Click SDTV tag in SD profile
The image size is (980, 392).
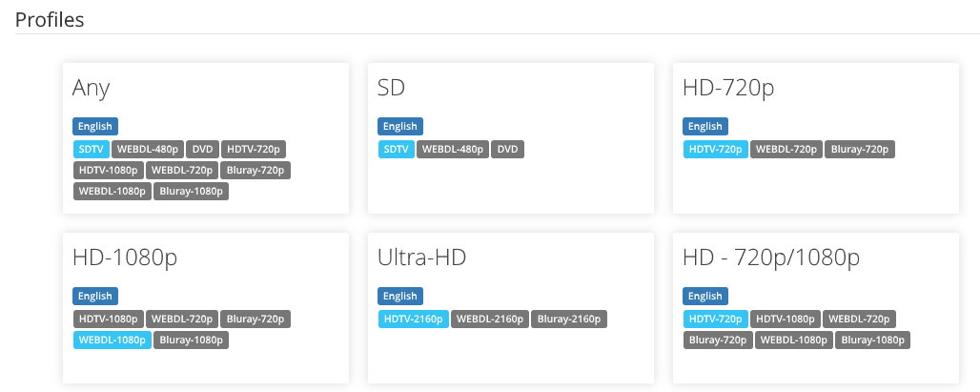click(x=397, y=150)
